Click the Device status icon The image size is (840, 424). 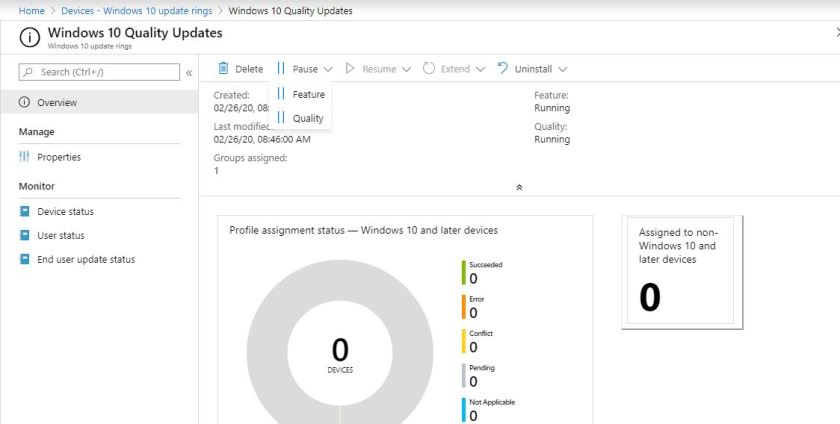[24, 212]
